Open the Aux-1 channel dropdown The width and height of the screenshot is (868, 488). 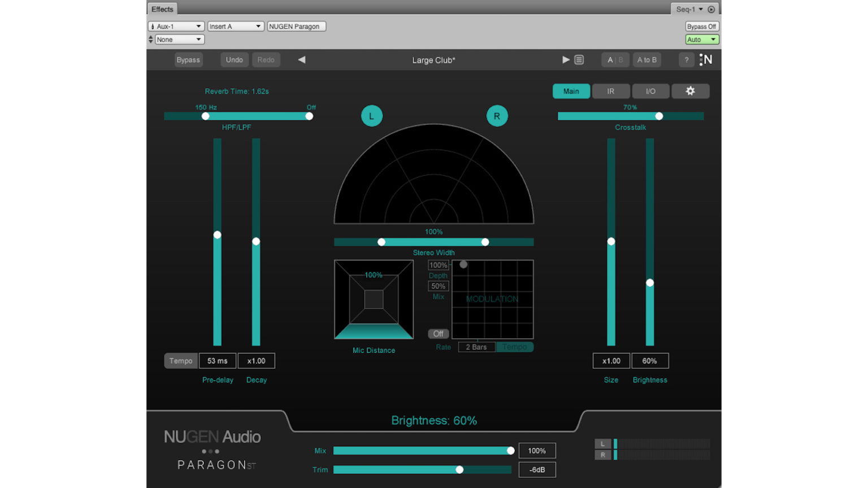pos(176,26)
